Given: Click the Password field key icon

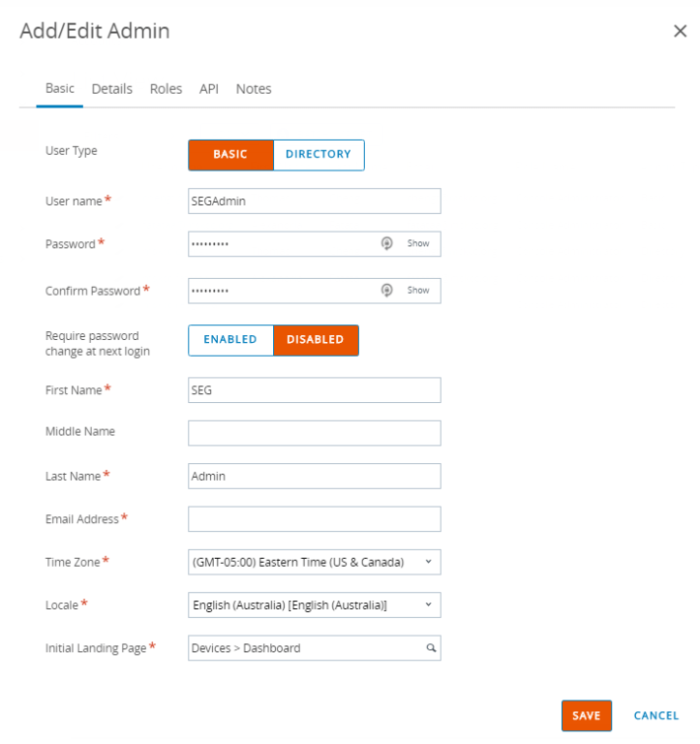Looking at the screenshot, I should [x=386, y=243].
